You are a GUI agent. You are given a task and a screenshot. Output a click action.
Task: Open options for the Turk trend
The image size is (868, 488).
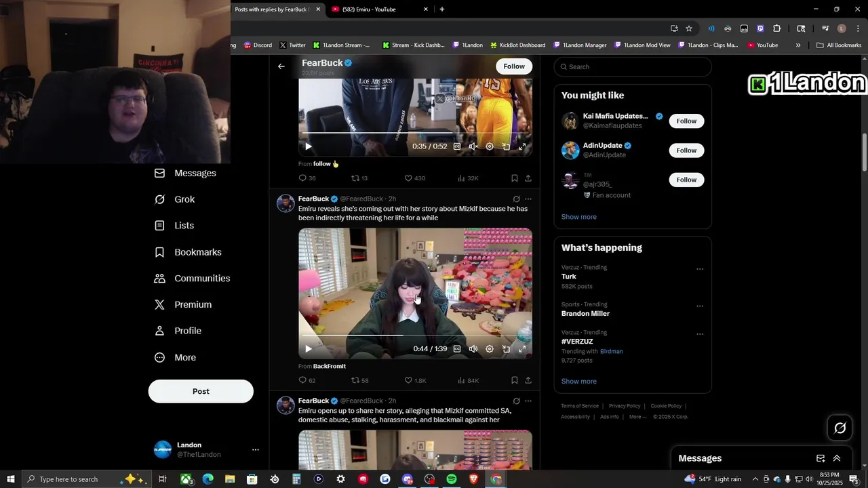pos(700,269)
